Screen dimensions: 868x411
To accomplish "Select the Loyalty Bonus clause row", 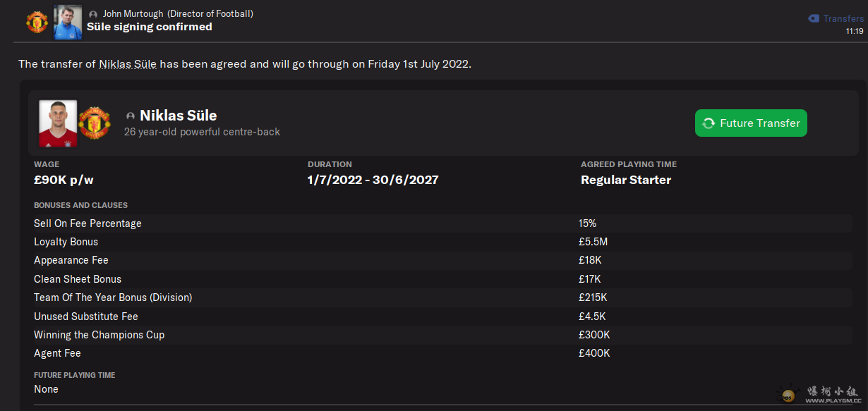I will point(441,242).
